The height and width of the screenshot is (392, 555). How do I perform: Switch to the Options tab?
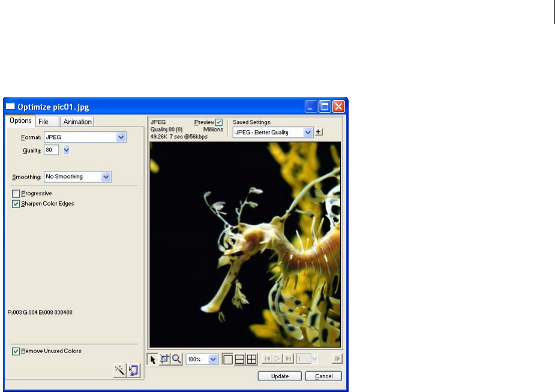click(20, 120)
